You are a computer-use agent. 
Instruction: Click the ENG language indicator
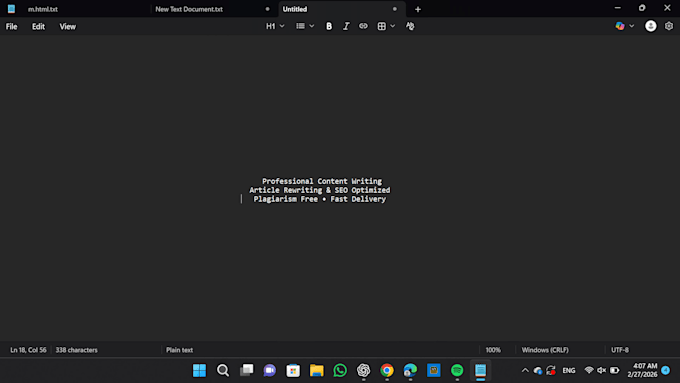[x=569, y=370]
